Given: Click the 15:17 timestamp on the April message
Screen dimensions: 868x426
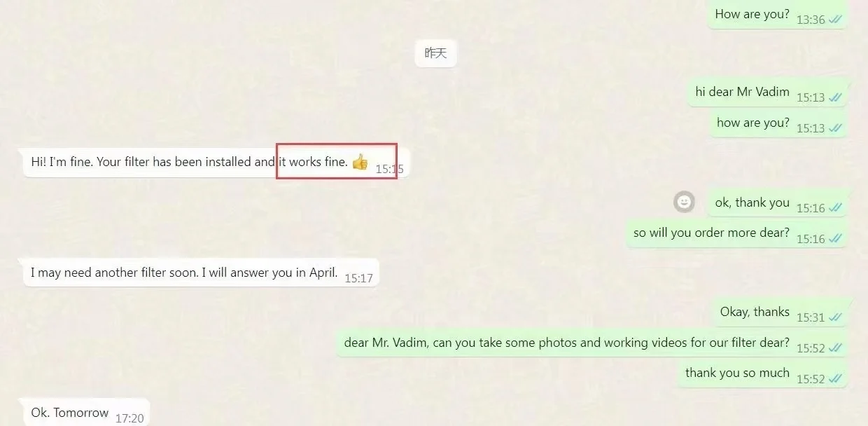Looking at the screenshot, I should [358, 278].
